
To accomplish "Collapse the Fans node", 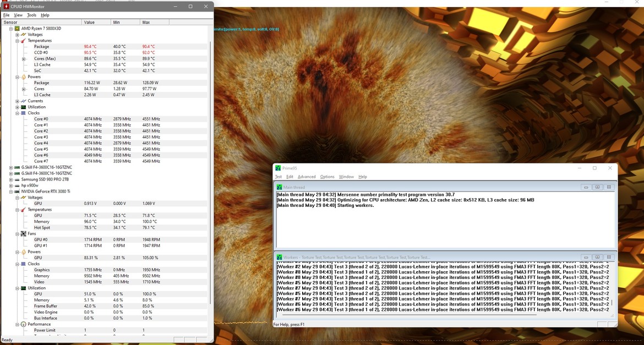I will click(x=17, y=234).
